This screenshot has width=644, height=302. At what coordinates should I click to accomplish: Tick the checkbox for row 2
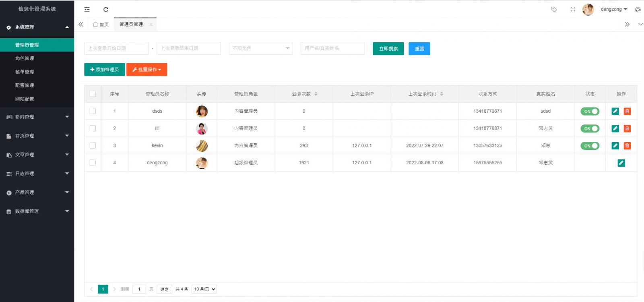click(93, 128)
